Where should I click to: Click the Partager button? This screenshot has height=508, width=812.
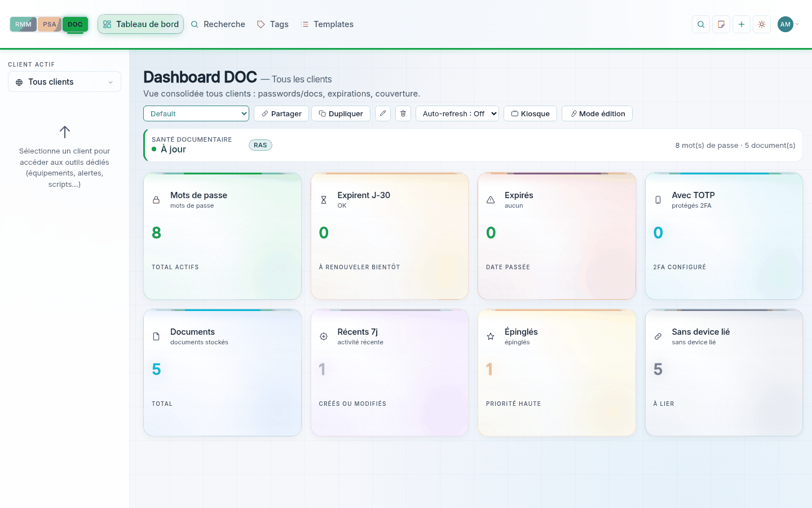(281, 113)
